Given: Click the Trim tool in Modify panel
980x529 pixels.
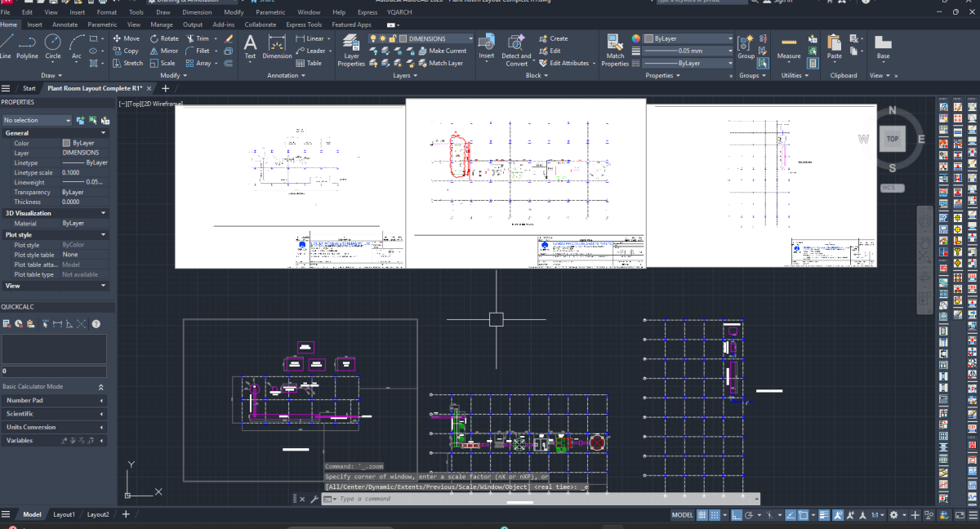Looking at the screenshot, I should [197, 38].
